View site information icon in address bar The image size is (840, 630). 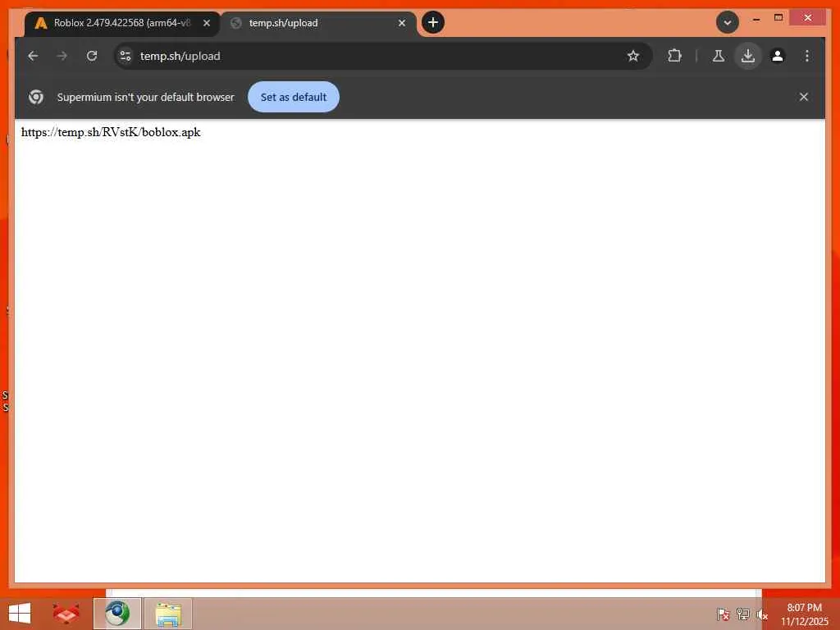(x=126, y=56)
